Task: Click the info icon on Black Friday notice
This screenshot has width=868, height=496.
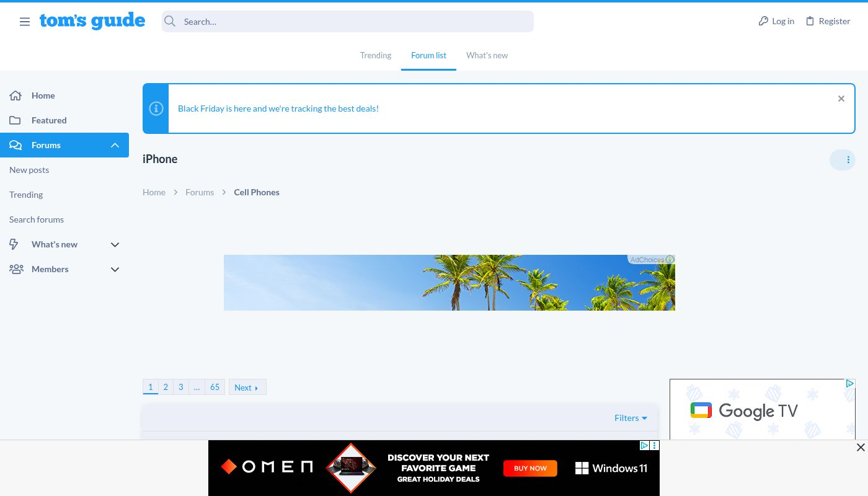Action: pos(156,108)
